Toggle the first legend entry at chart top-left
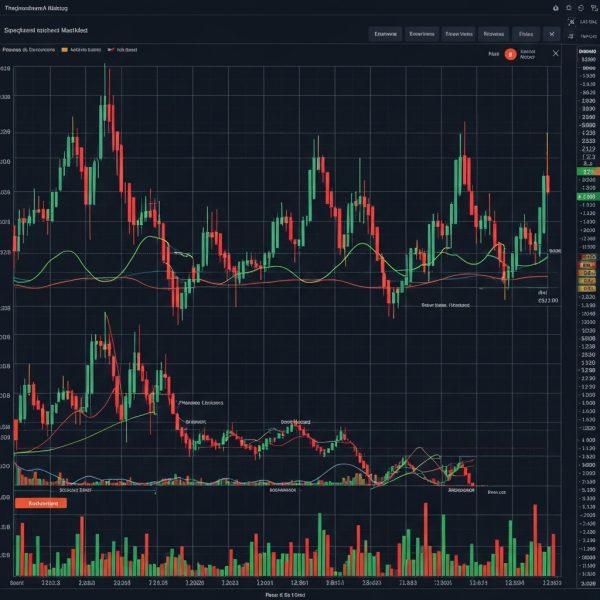The image size is (600, 600). 28,48
